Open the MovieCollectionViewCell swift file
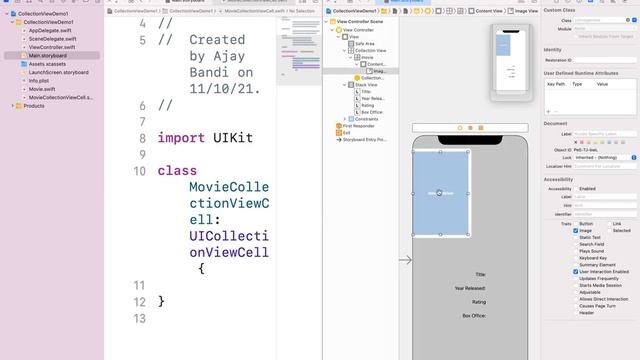The height and width of the screenshot is (360, 640). (60, 98)
